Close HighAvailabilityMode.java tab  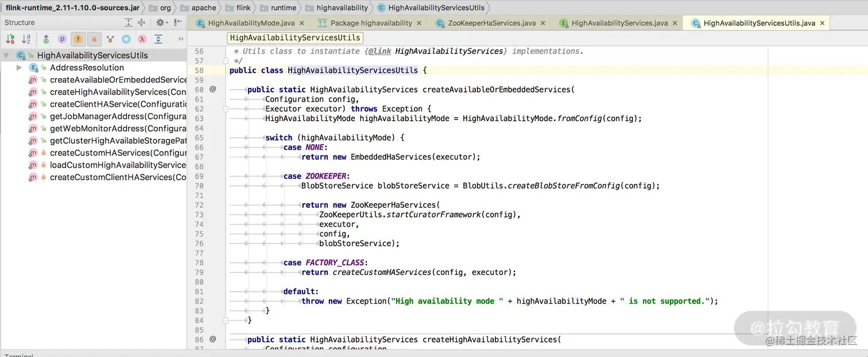pos(303,23)
